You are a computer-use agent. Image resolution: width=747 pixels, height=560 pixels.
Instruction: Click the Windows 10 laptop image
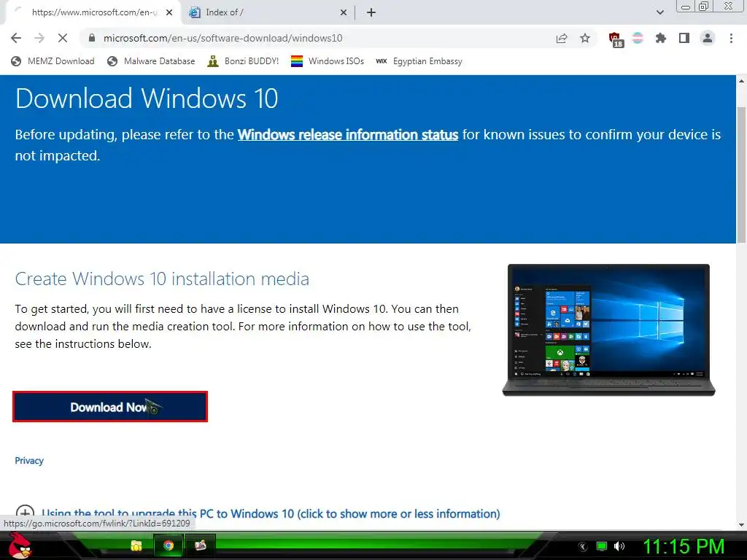tap(609, 330)
